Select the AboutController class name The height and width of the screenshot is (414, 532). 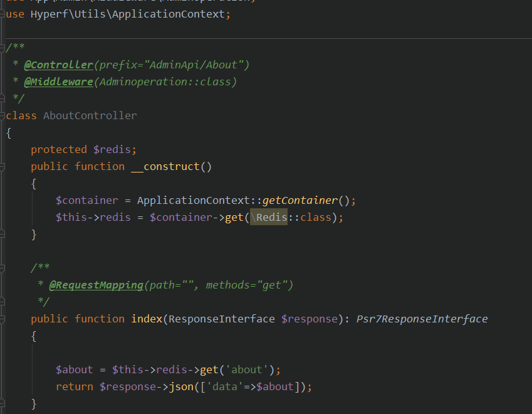coord(90,115)
